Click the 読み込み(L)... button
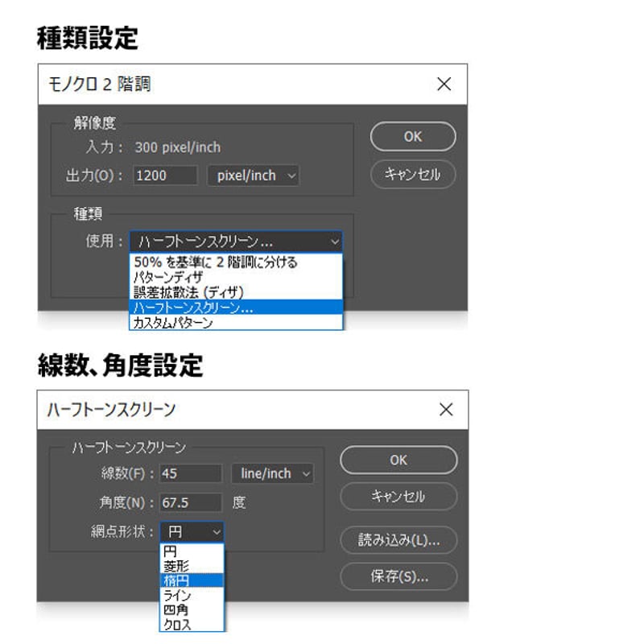The height and width of the screenshot is (644, 644). click(398, 539)
